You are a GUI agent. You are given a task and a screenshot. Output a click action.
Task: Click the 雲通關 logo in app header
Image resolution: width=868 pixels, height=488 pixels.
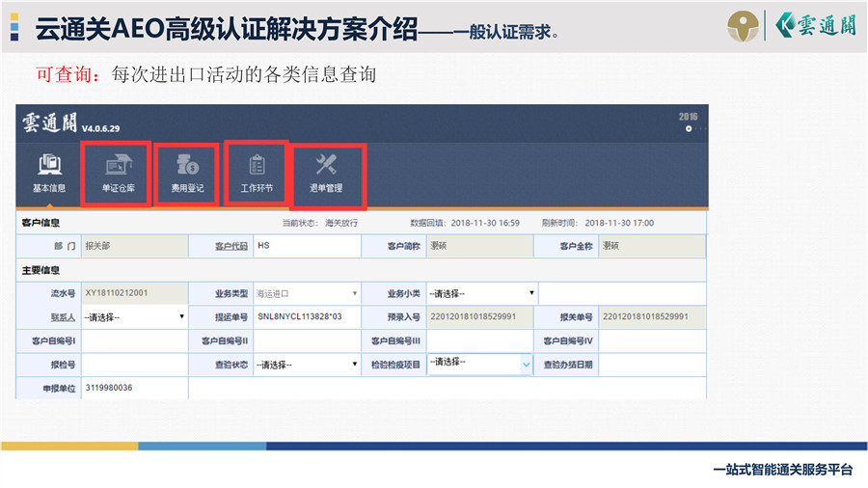click(50, 122)
